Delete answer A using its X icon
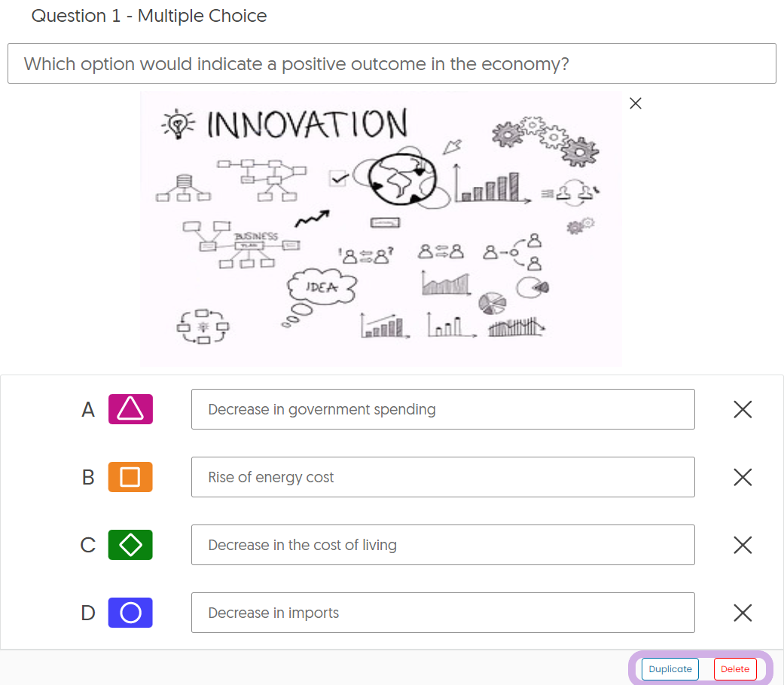The width and height of the screenshot is (784, 685). (743, 409)
